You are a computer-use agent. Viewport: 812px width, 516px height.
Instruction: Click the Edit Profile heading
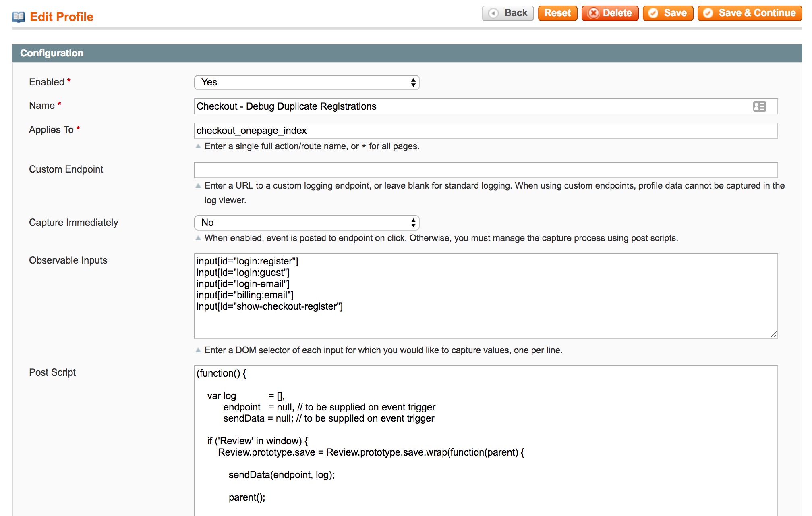62,17
